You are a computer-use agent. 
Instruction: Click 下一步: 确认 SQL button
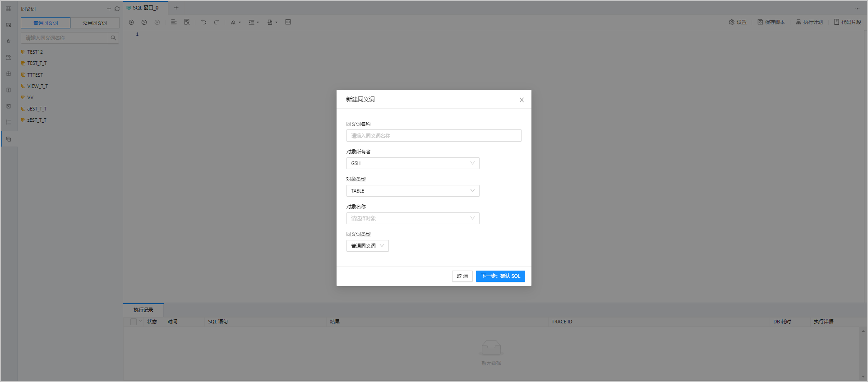point(500,276)
